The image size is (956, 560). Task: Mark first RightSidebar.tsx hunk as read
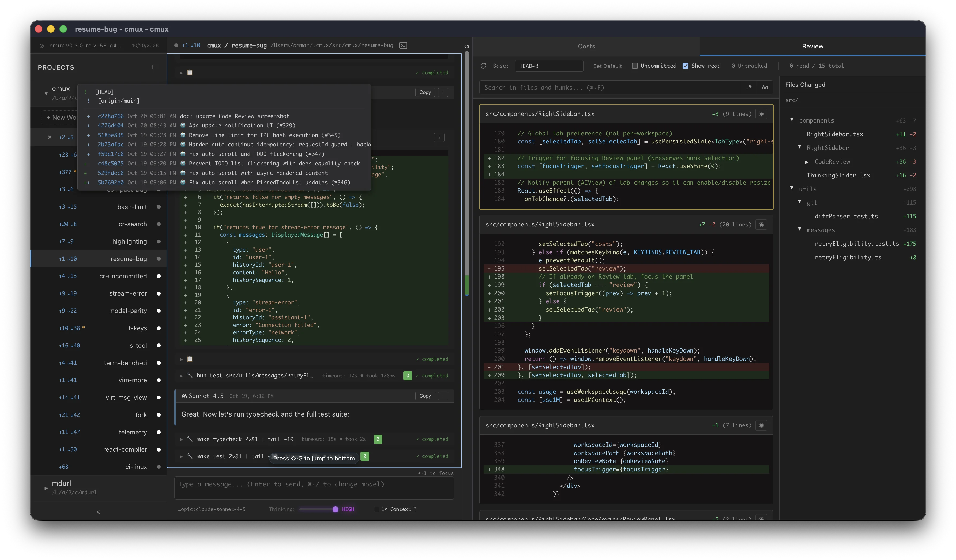tap(761, 114)
